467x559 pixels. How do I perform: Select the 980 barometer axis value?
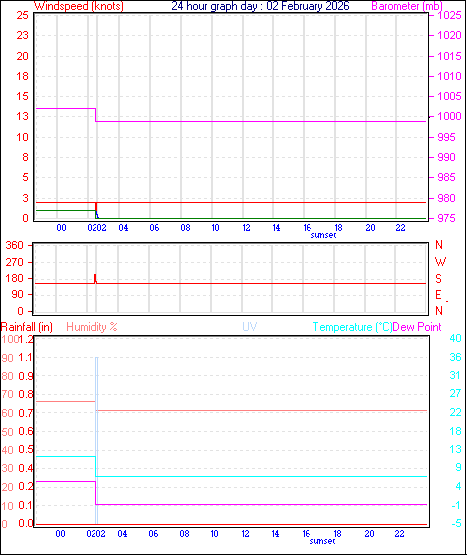point(446,198)
